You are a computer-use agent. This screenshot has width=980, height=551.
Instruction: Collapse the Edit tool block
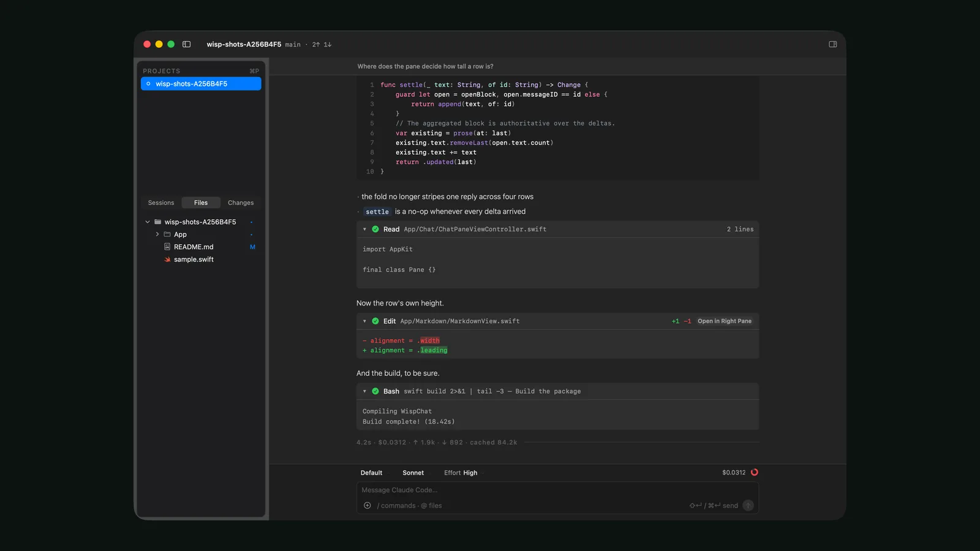click(x=364, y=321)
